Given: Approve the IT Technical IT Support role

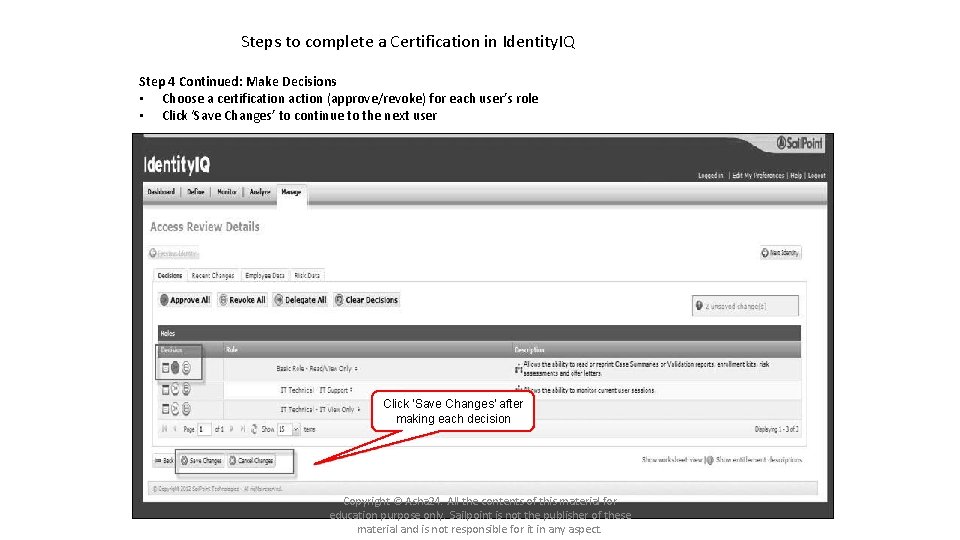Looking at the screenshot, I should tap(175, 389).
